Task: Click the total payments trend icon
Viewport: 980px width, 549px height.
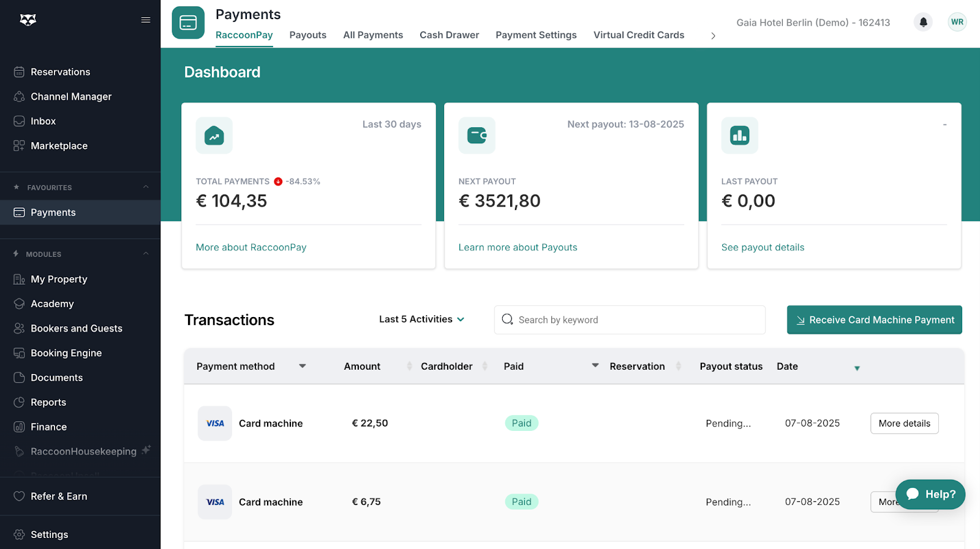Action: 214,135
